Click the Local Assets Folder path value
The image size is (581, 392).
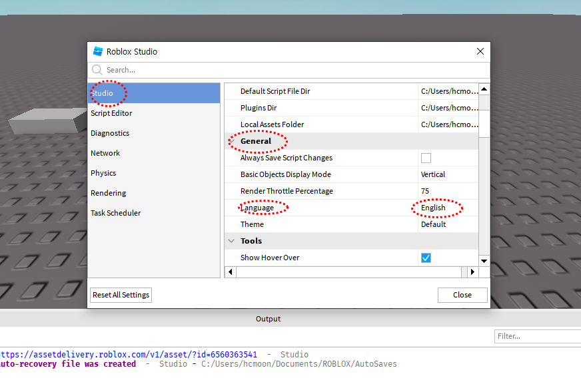(x=448, y=124)
